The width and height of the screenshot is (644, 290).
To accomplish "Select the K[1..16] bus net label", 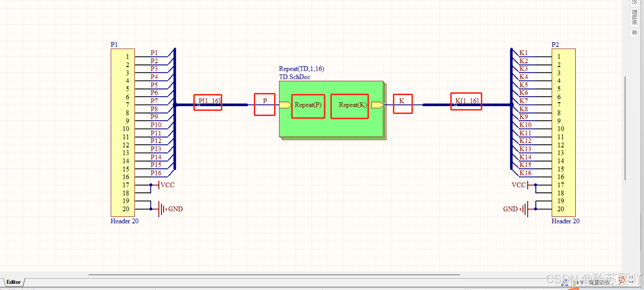I will coord(467,101).
